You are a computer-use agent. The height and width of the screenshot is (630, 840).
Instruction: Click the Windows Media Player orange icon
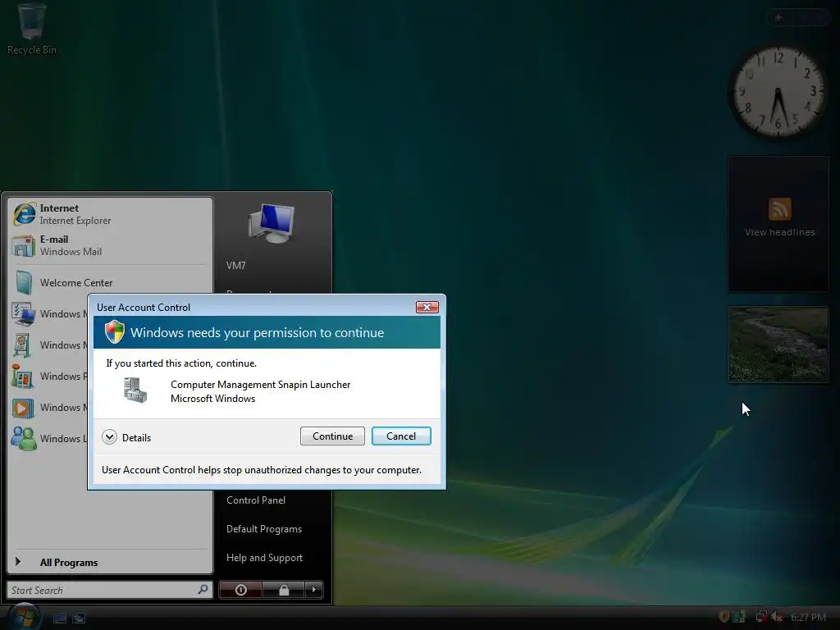23,408
